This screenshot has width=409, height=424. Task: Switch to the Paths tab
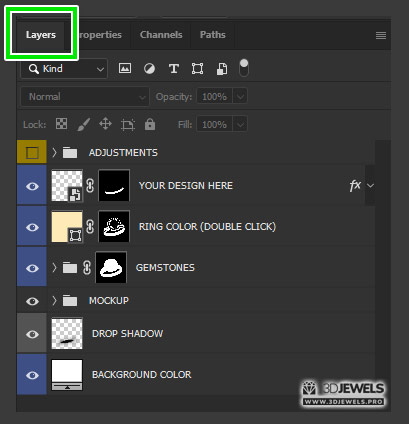(x=213, y=35)
